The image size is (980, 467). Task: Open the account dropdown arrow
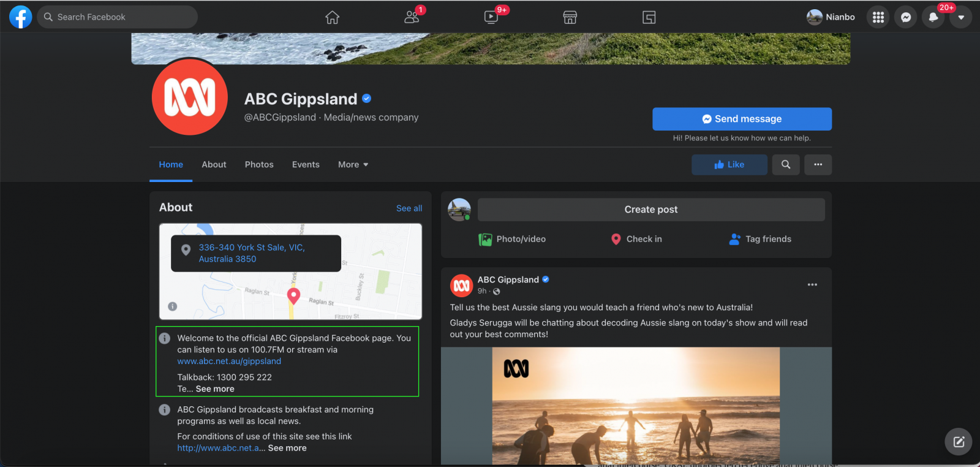pos(961,17)
